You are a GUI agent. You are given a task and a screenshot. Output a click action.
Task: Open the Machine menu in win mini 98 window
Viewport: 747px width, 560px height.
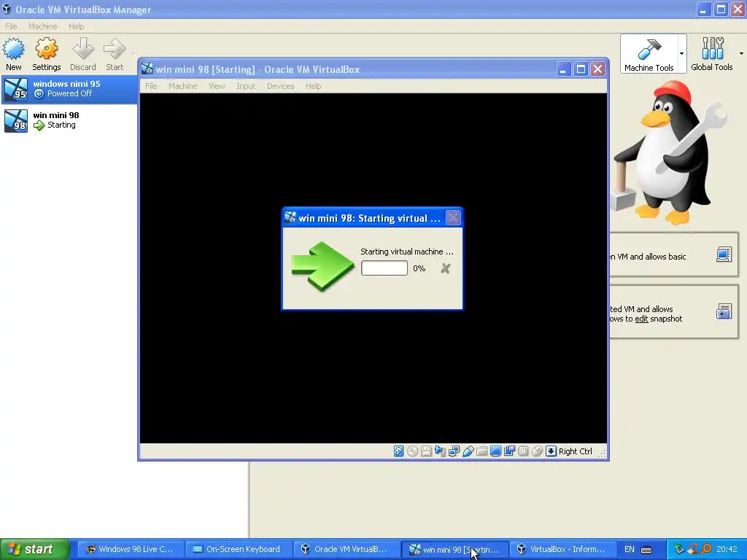182,86
